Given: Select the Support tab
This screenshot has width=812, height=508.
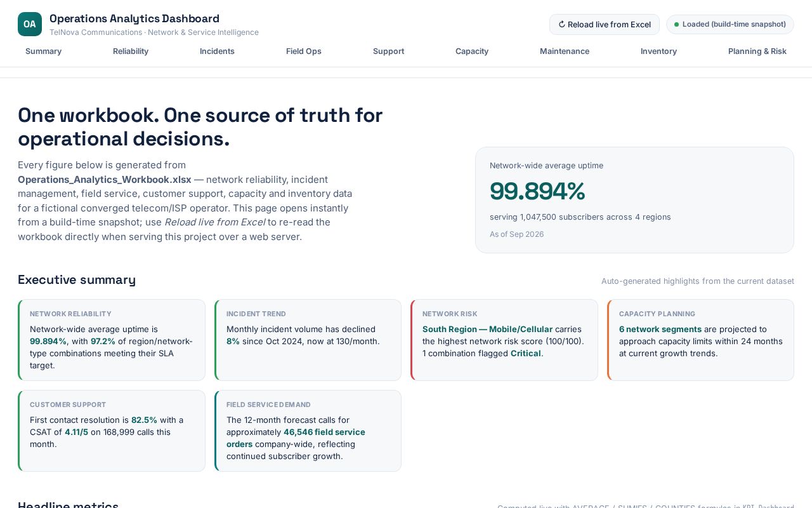Looking at the screenshot, I should pyautogui.click(x=388, y=51).
